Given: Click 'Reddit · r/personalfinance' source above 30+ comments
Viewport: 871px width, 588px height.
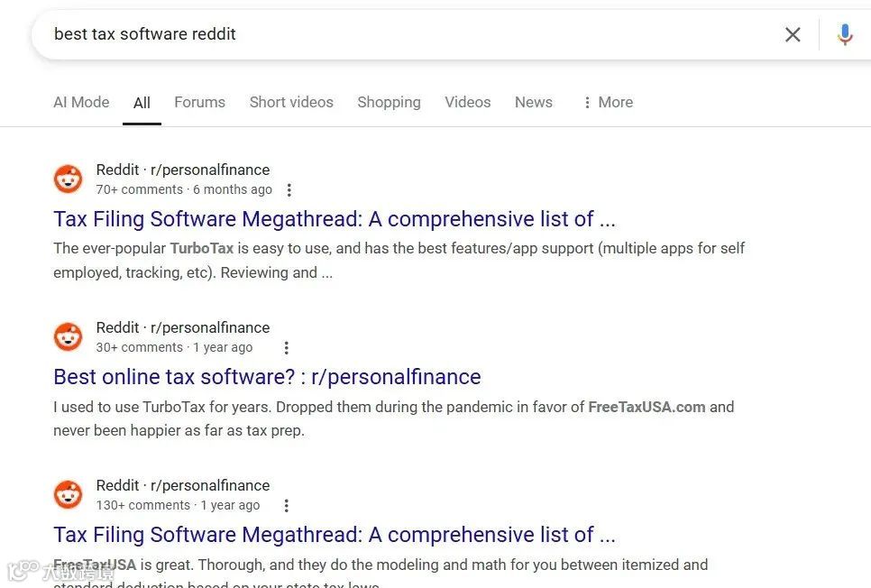Looking at the screenshot, I should [183, 327].
